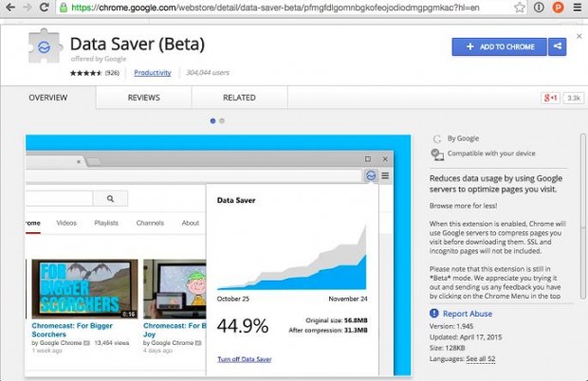Click the maximize icon in preview window
The width and height of the screenshot is (588, 381).
point(368,159)
